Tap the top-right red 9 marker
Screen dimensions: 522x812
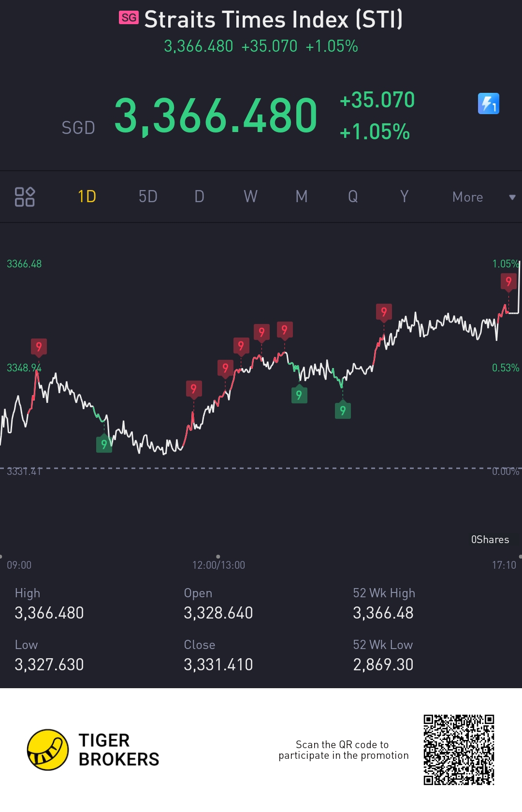(x=508, y=281)
